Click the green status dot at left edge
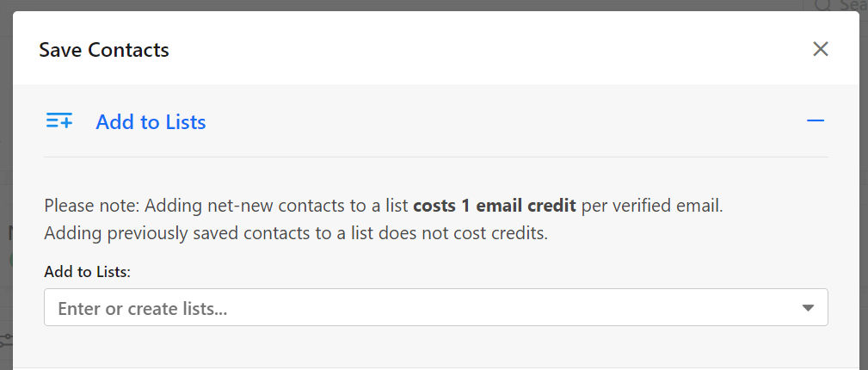This screenshot has width=868, height=370. pos(10,259)
